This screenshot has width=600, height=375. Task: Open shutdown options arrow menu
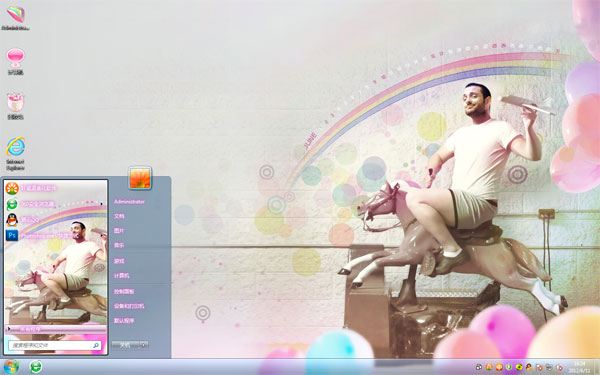144,345
